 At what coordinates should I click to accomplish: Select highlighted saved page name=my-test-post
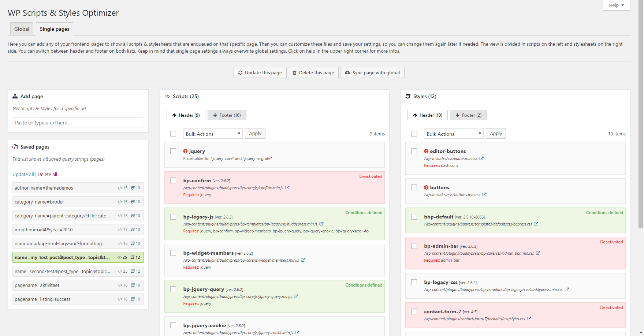click(x=78, y=257)
